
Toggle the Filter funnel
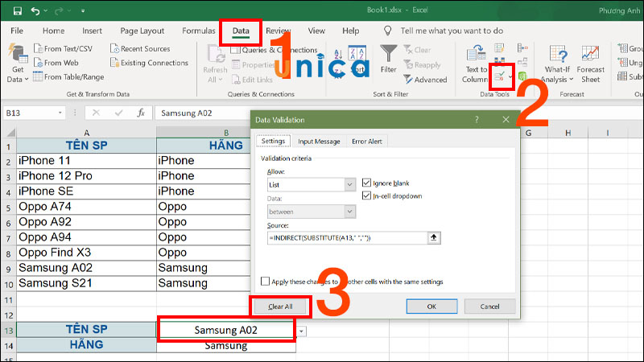tap(388, 59)
